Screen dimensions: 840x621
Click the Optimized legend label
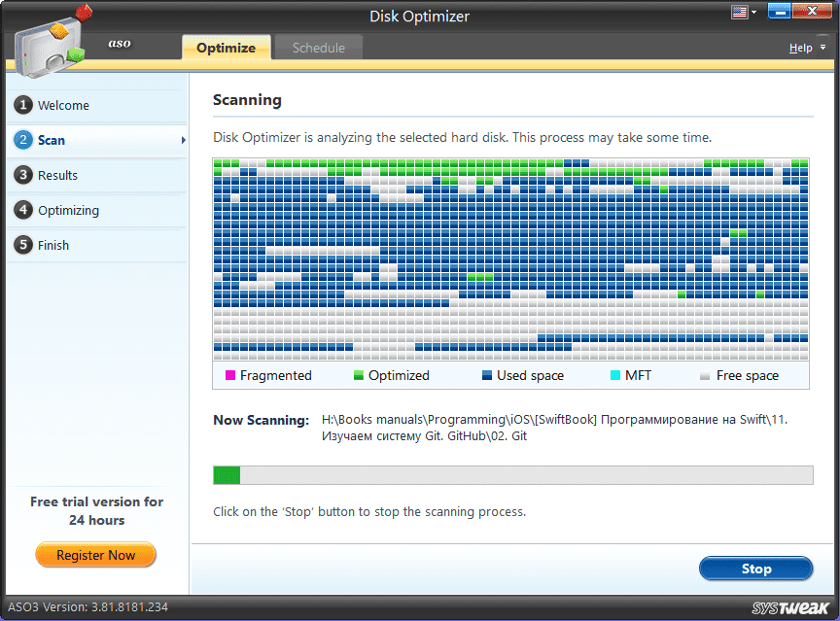[x=400, y=376]
